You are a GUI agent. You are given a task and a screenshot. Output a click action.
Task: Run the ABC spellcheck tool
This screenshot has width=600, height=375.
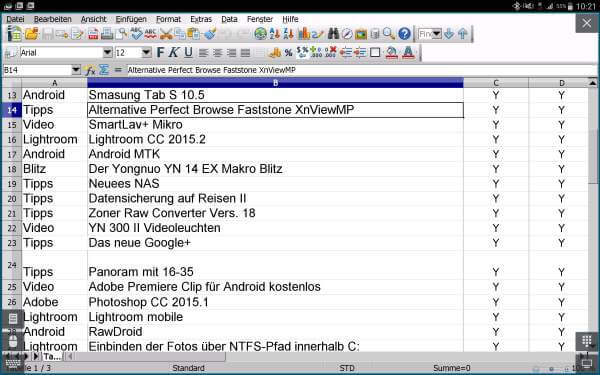pos(136,34)
